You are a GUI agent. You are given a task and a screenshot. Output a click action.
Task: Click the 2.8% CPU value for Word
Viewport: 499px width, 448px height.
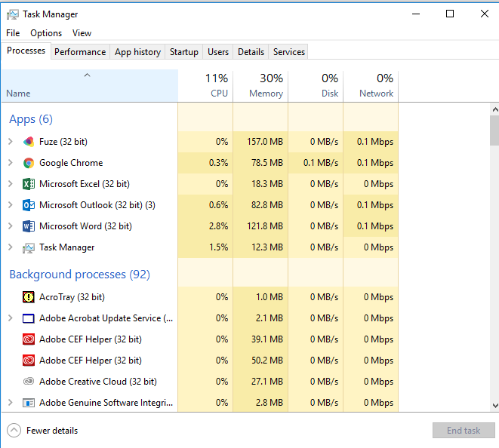pos(219,226)
